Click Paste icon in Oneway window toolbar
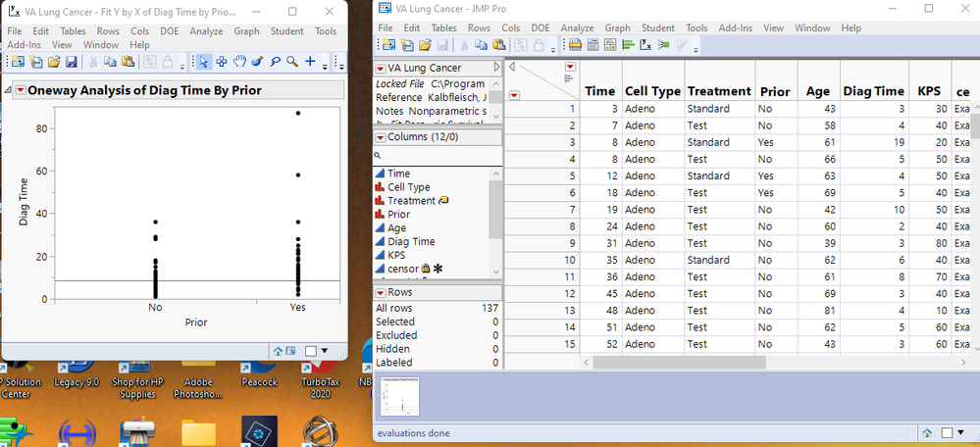The width and height of the screenshot is (980, 447). (x=128, y=61)
